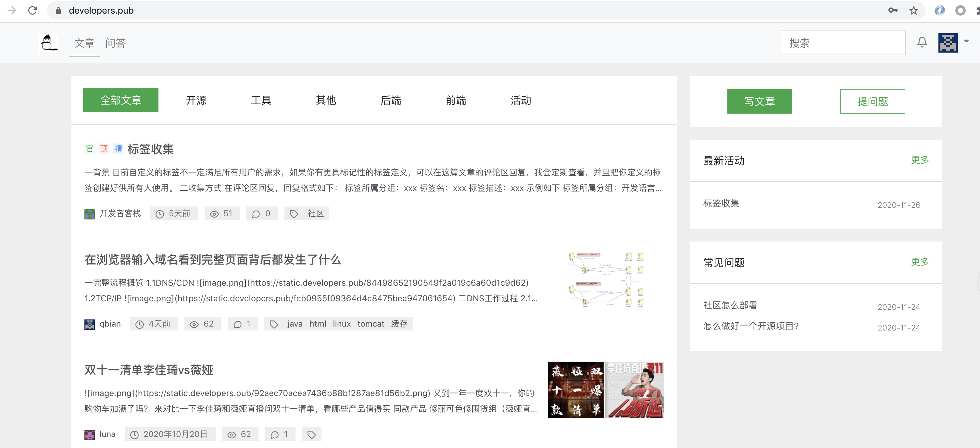Switch to 问答 navigation tab
Screen dimensions: 980x448
[x=115, y=43]
